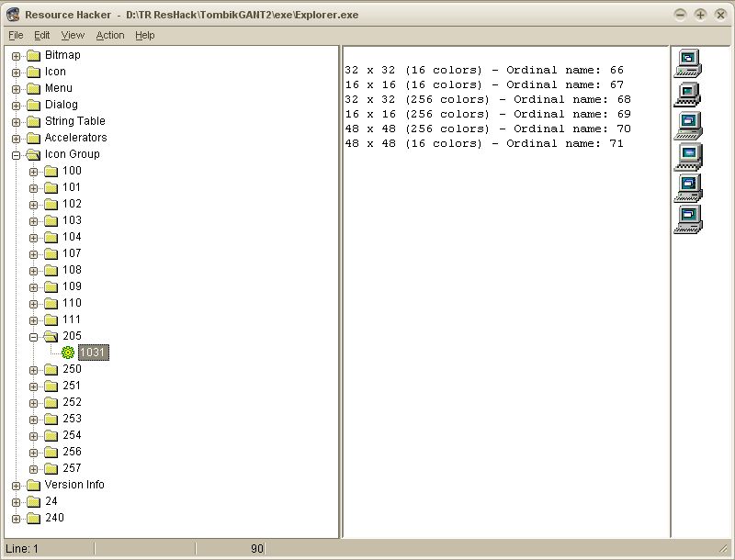Click the open folder icon for 205
The image size is (735, 560).
coord(51,336)
